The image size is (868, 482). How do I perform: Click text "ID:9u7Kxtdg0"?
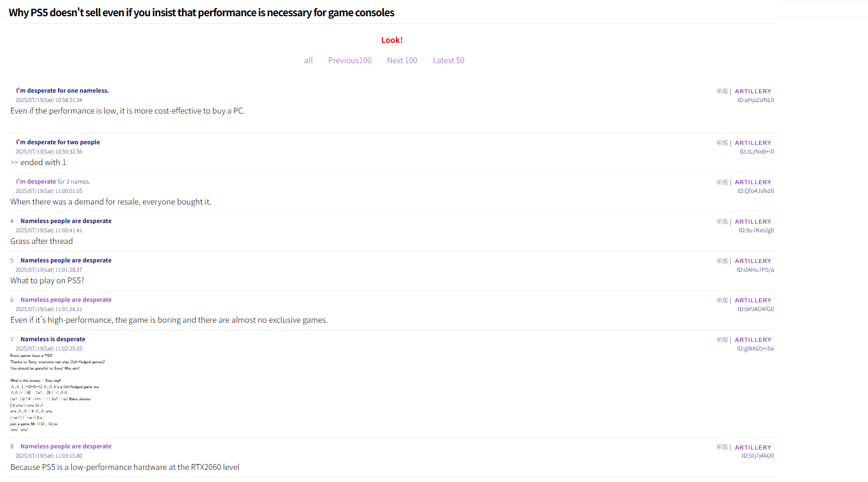point(756,231)
